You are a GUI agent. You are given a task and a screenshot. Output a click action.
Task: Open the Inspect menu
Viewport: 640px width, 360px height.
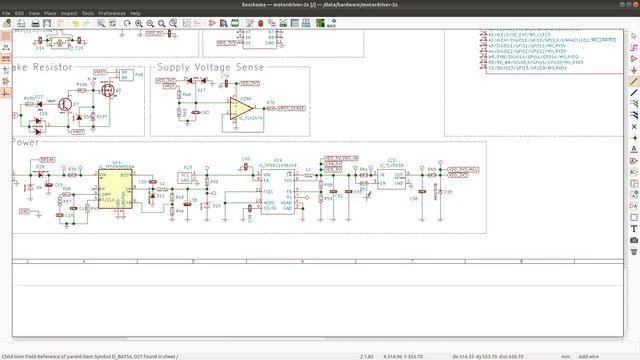69,13
